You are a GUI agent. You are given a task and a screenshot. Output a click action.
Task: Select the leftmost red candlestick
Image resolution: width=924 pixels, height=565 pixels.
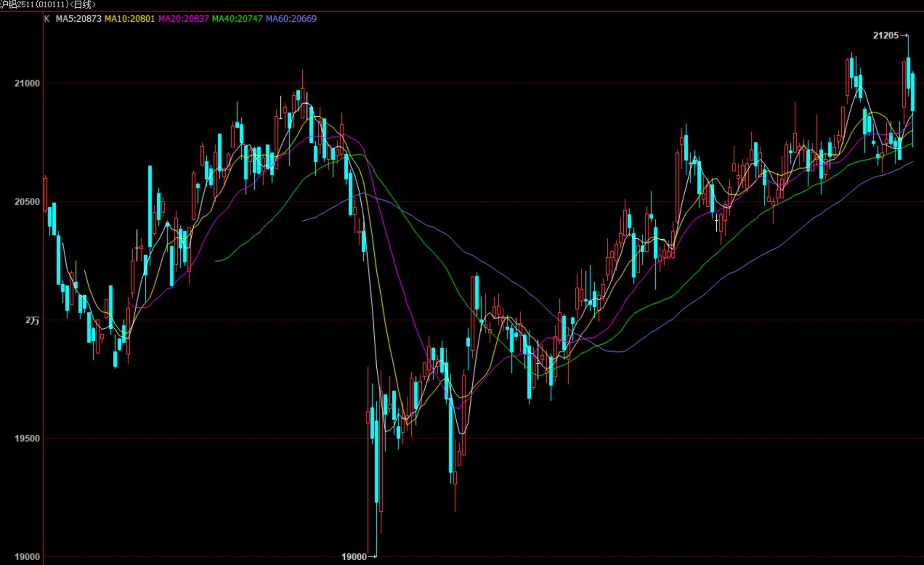46,194
